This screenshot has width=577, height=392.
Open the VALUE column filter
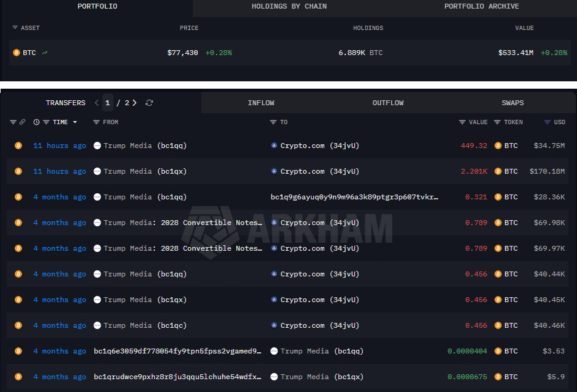coord(462,122)
